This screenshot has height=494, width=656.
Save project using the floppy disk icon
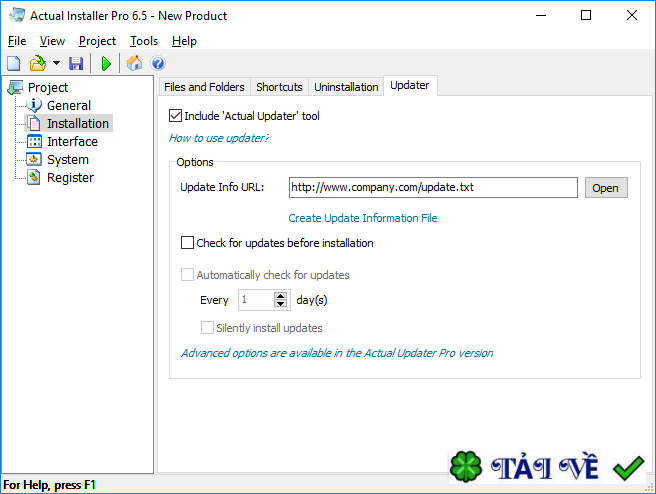click(x=76, y=64)
